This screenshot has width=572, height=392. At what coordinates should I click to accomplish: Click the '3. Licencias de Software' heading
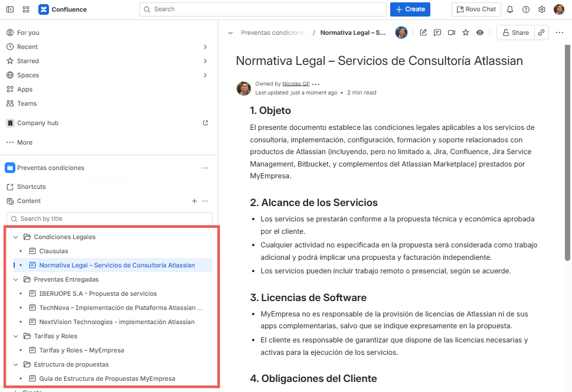tap(308, 298)
